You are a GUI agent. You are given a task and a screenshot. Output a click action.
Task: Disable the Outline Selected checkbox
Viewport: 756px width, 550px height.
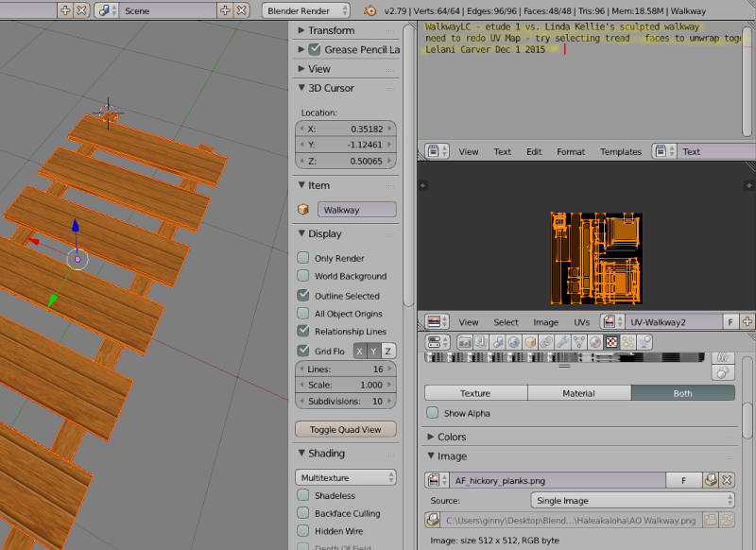[x=303, y=295]
